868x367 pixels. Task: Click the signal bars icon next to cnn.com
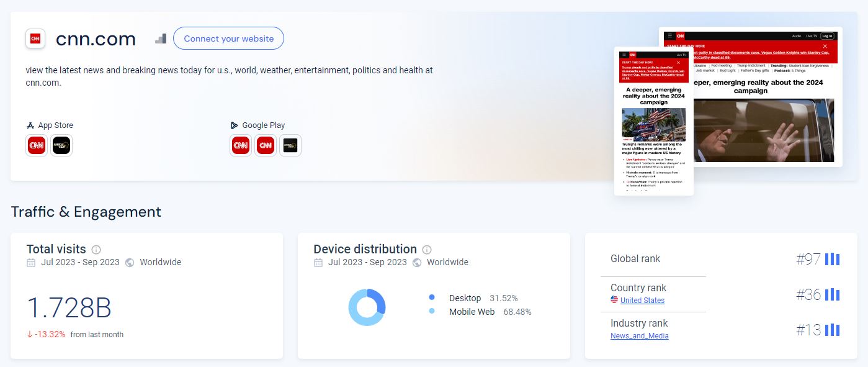pyautogui.click(x=161, y=39)
